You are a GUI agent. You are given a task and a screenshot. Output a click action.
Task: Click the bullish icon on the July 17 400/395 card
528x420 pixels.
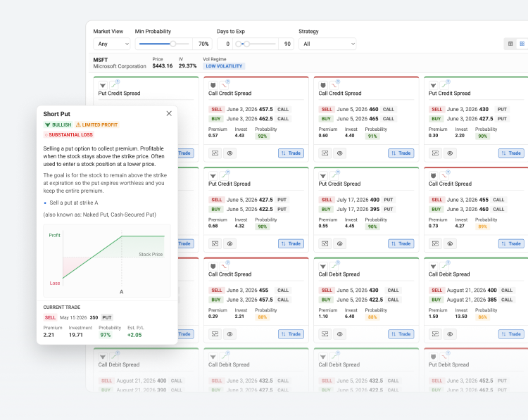323,176
